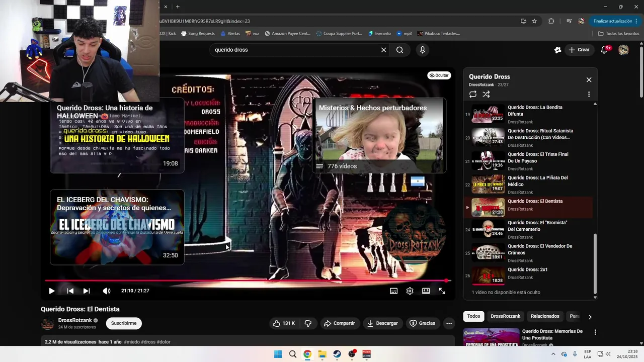Open 'Misterios & Hechos perturbadores' playlist card
This screenshot has height=362, width=644.
[x=379, y=135]
